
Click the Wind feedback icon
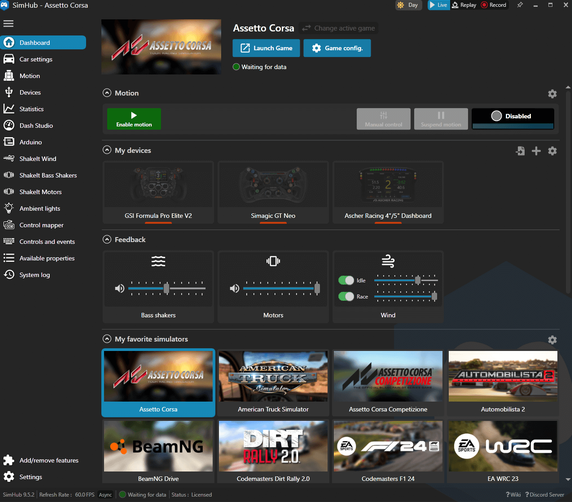(x=388, y=261)
